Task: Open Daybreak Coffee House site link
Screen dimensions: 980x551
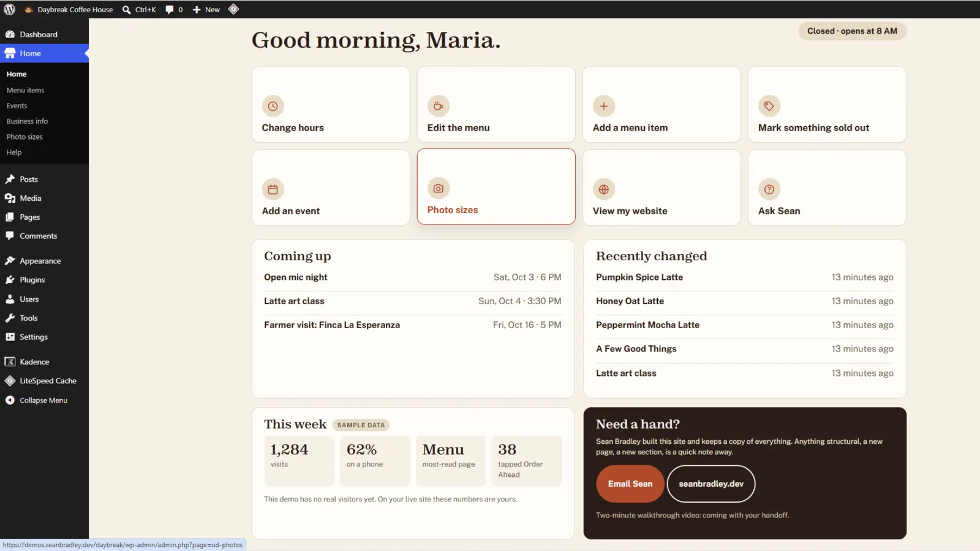Action: coord(69,9)
